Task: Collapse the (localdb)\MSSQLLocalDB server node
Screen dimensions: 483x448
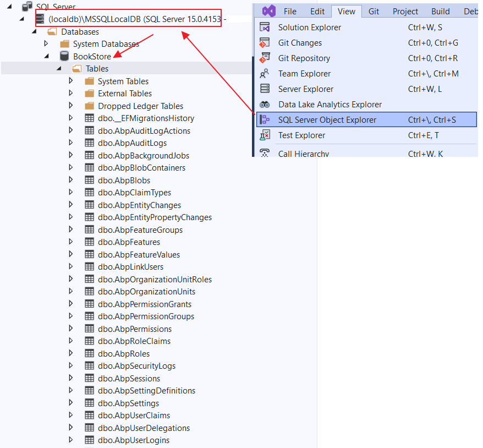Action: [x=21, y=19]
